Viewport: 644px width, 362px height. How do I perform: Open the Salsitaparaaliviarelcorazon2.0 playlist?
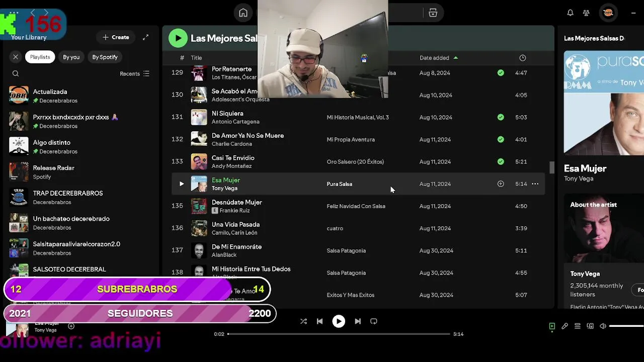coord(80,248)
